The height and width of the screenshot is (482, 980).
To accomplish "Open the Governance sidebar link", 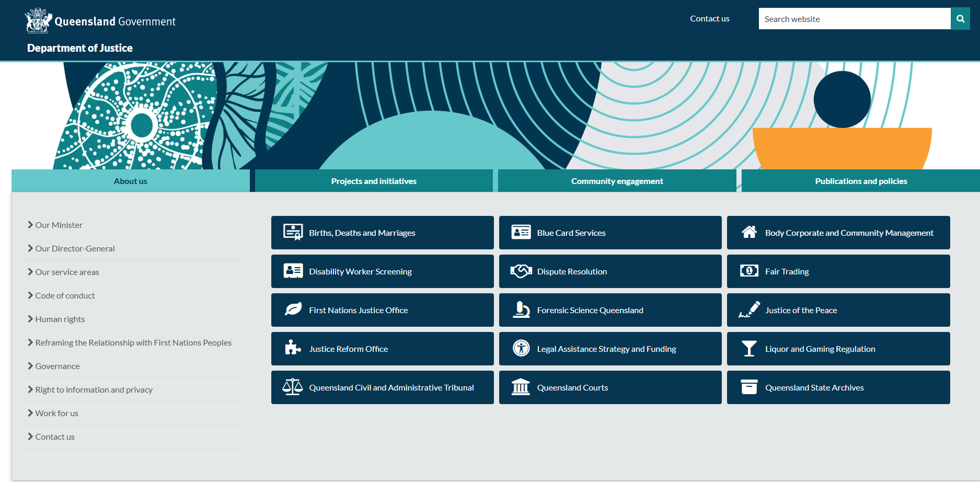I will [x=57, y=366].
